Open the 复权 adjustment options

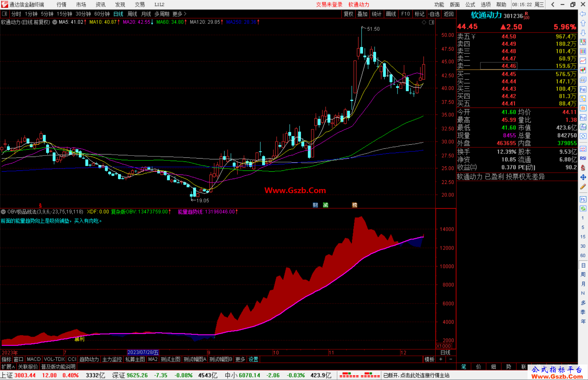pyautogui.click(x=348, y=14)
